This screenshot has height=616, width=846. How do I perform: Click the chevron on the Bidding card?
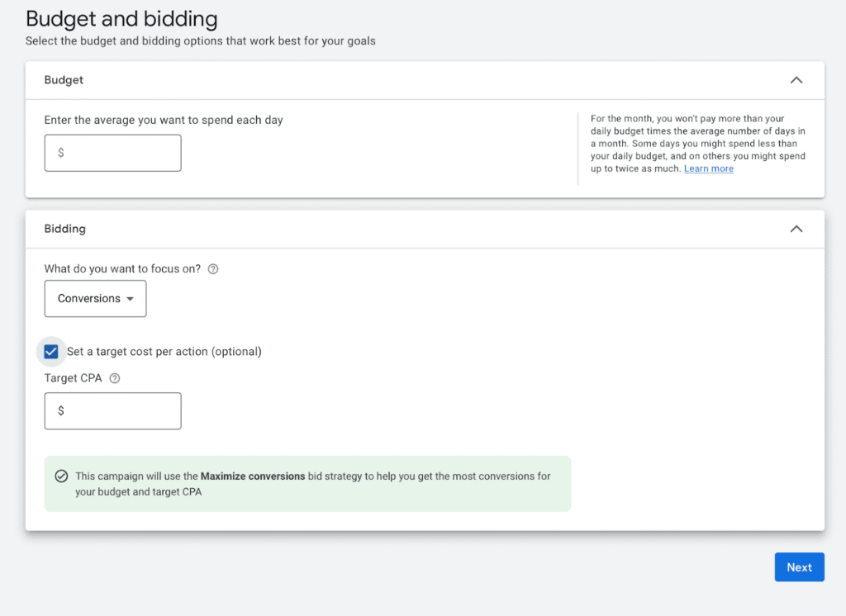[796, 229]
